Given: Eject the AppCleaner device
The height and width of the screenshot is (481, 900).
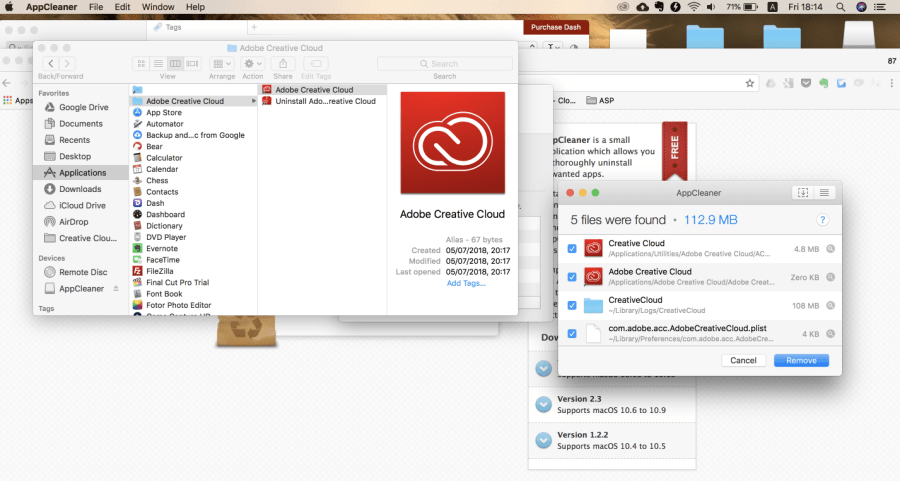Looking at the screenshot, I should pos(116,289).
